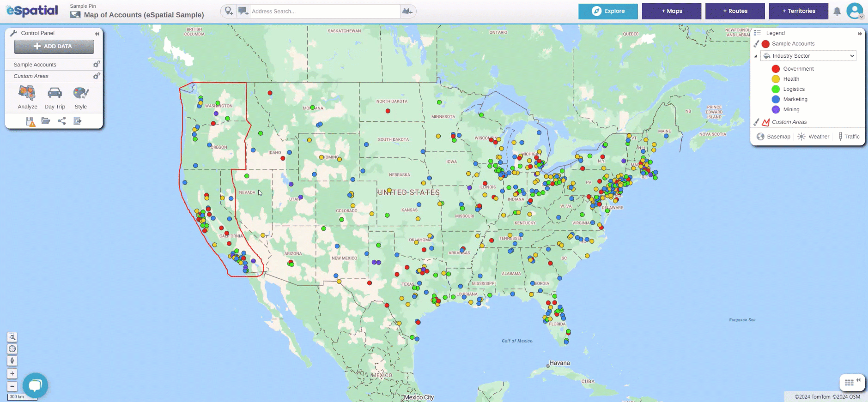Click the 300 km scale bar

click(x=22, y=397)
